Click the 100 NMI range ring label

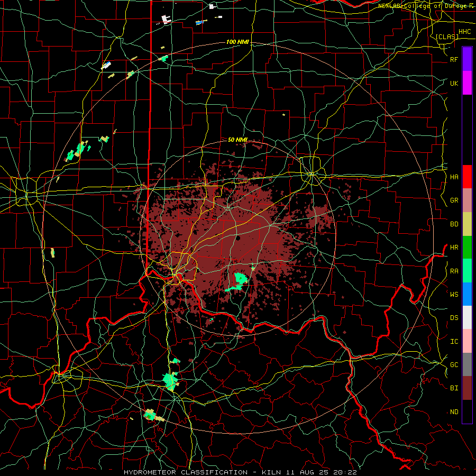[237, 42]
